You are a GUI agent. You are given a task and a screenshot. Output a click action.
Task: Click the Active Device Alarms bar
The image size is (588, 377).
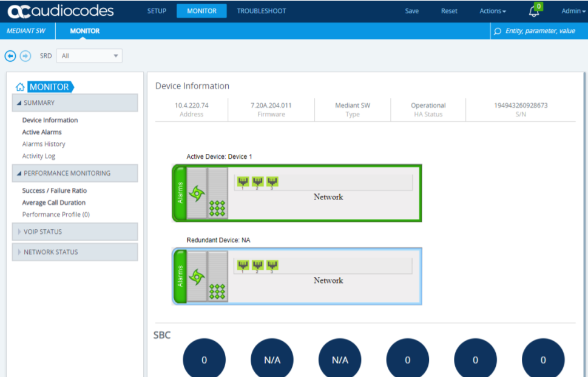(x=180, y=193)
